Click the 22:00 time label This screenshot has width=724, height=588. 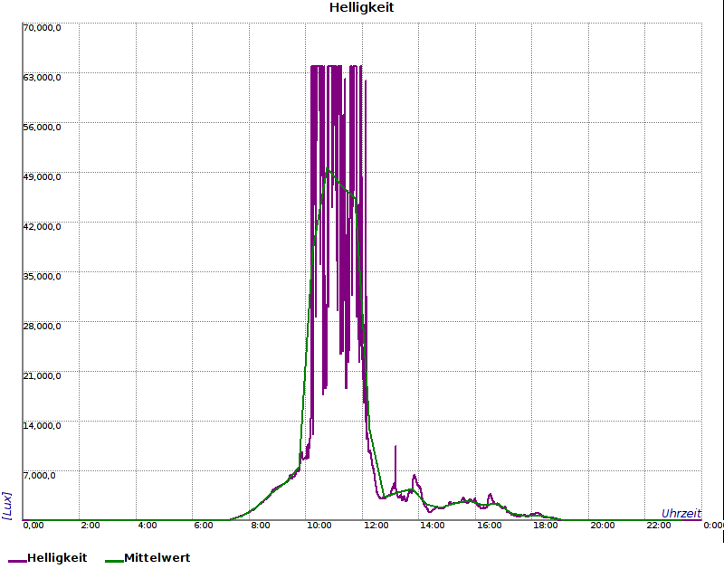coord(659,526)
